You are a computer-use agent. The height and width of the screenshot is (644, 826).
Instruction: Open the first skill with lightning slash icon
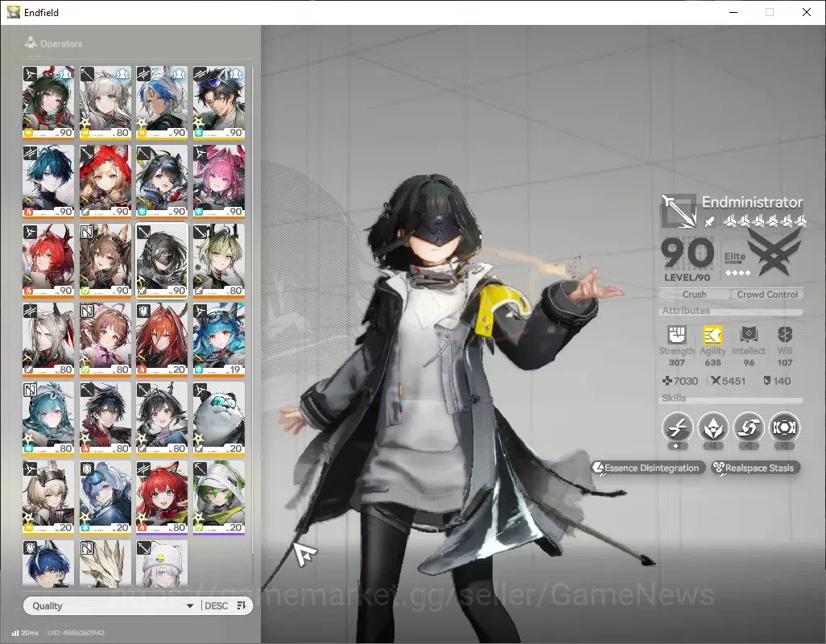pos(677,427)
